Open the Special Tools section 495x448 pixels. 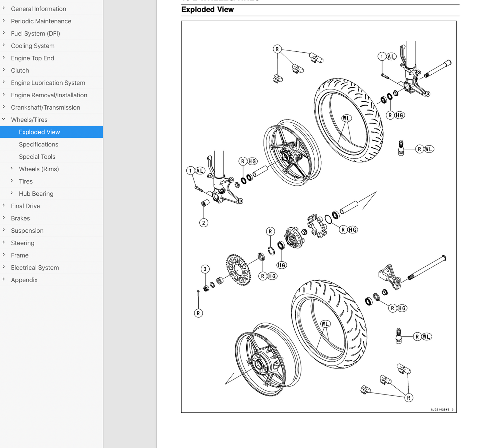(37, 157)
